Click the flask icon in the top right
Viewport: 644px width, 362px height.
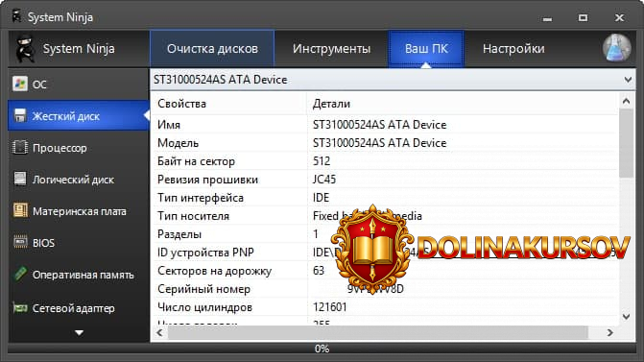pyautogui.click(x=616, y=48)
